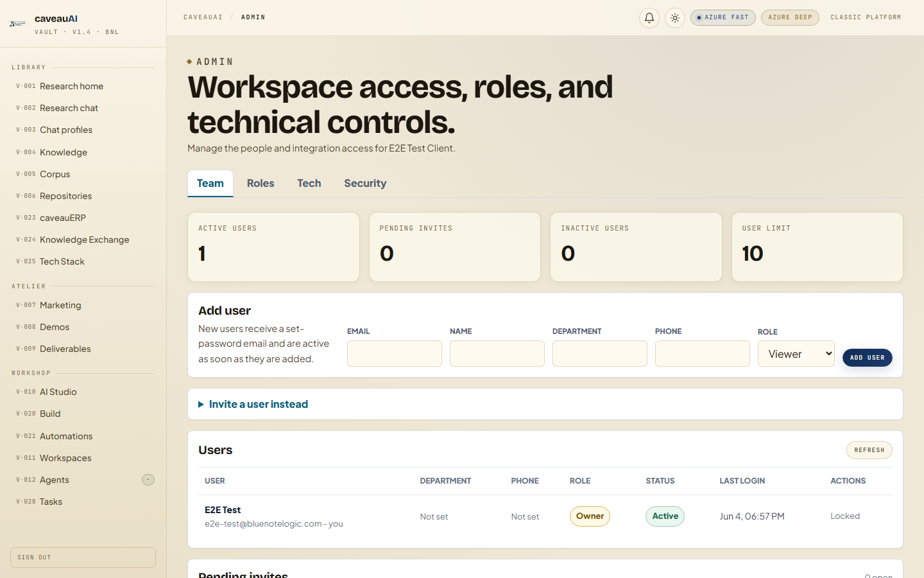Go to Automations
Viewport: 924px width, 578px height.
coord(83,436)
